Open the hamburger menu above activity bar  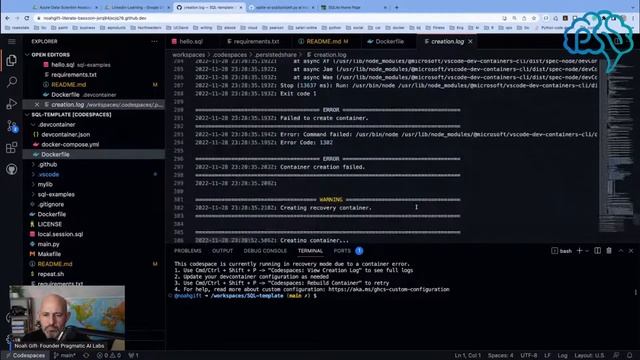pyautogui.click(x=11, y=42)
